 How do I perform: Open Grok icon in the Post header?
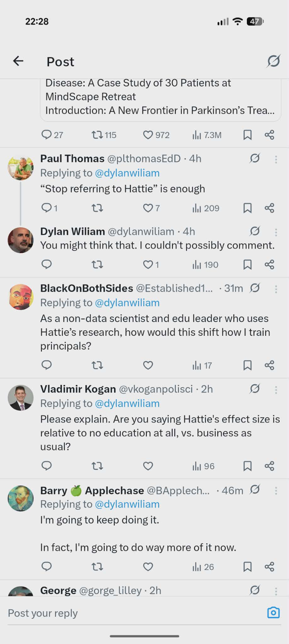click(x=273, y=61)
